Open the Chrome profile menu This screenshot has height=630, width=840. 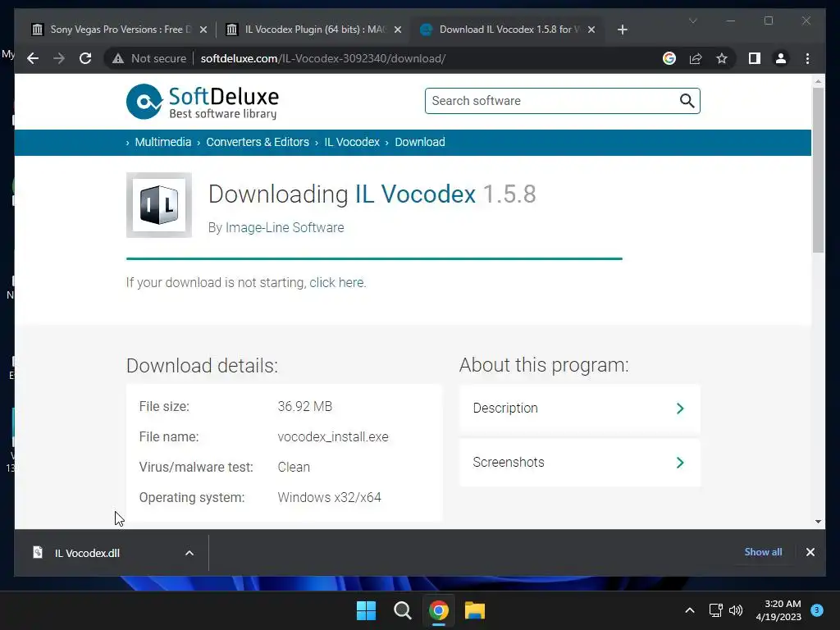781,58
